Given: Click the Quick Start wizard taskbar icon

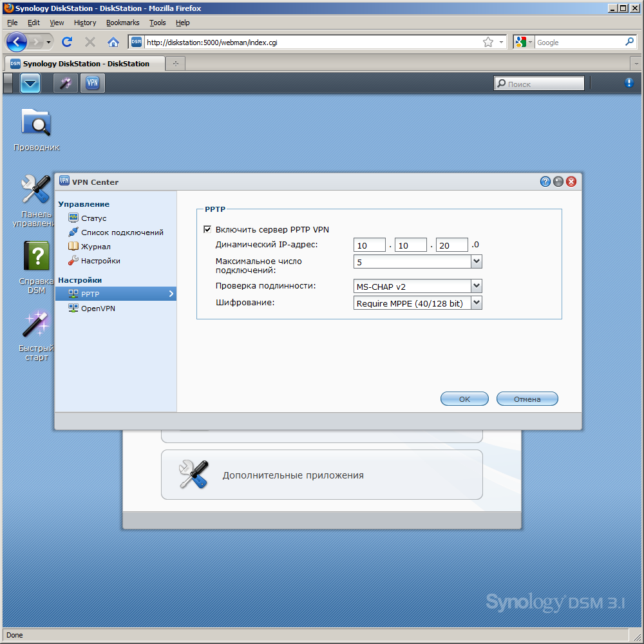Looking at the screenshot, I should [65, 83].
